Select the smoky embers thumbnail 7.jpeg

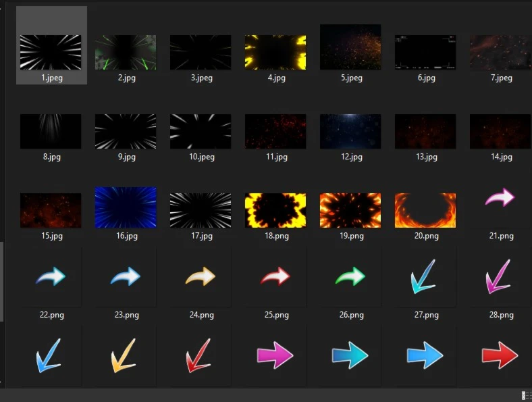(501, 52)
